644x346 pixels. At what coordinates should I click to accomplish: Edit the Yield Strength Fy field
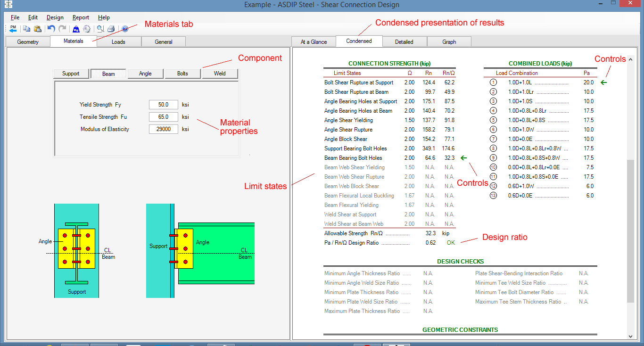[x=163, y=105]
